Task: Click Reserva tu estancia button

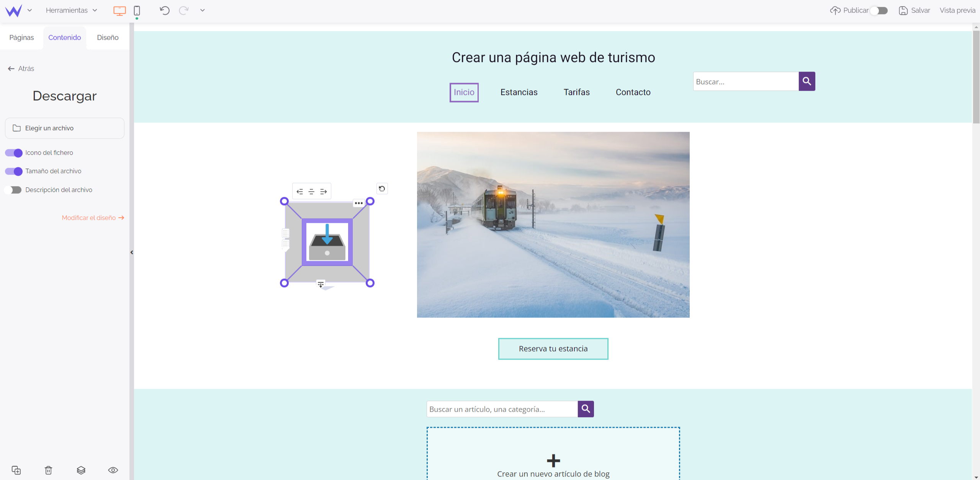Action: click(x=553, y=349)
